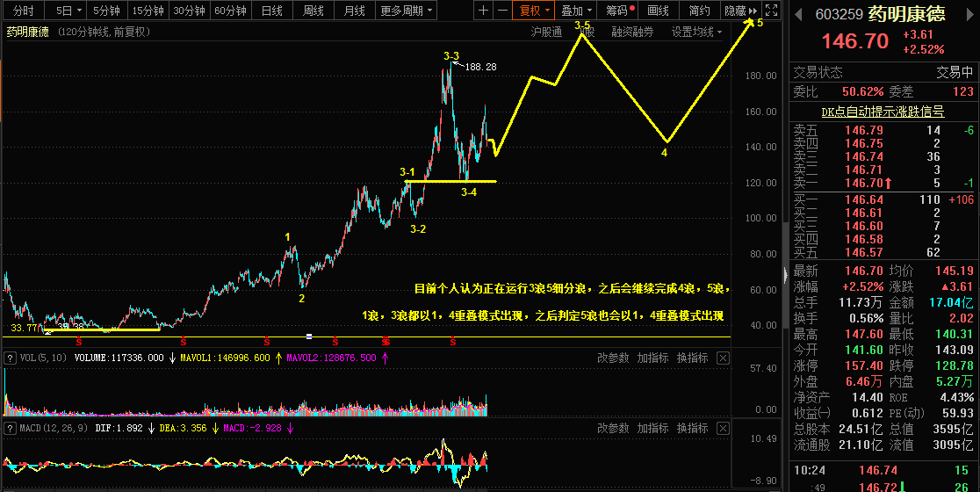The image size is (980, 492).
Task: Select the 60分钟 period tab
Action: [x=230, y=11]
